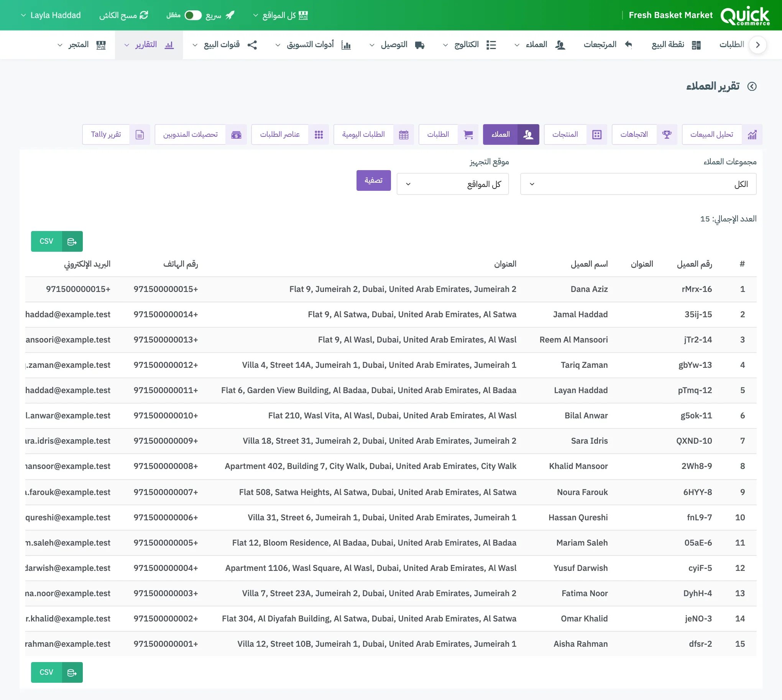
Task: Click the export icon on the bottom CSV button
Action: (x=72, y=672)
